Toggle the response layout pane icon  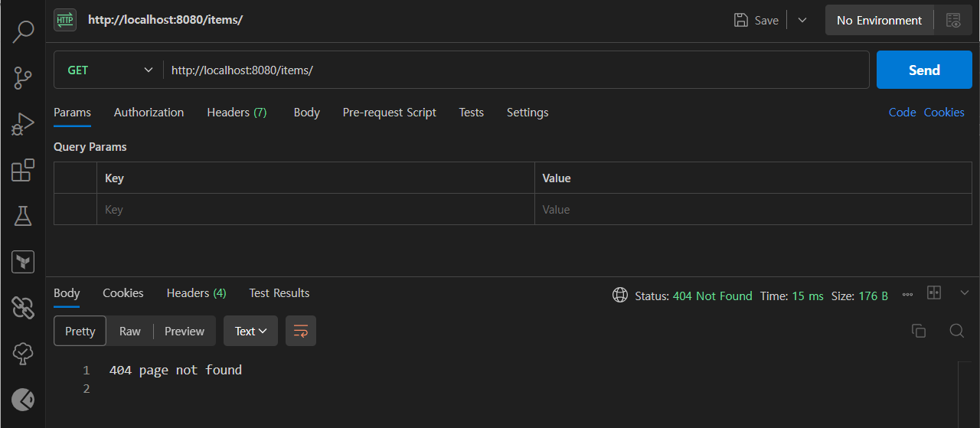(x=933, y=293)
